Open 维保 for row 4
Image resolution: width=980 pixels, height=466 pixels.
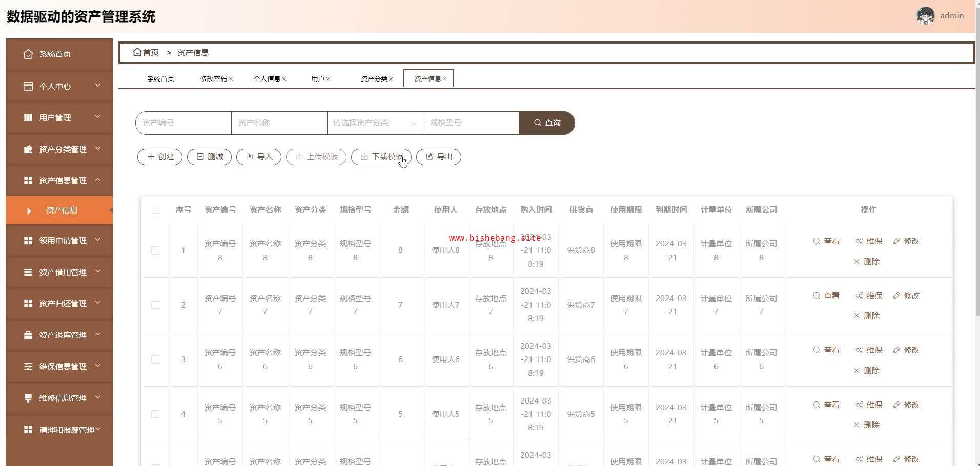click(x=869, y=405)
